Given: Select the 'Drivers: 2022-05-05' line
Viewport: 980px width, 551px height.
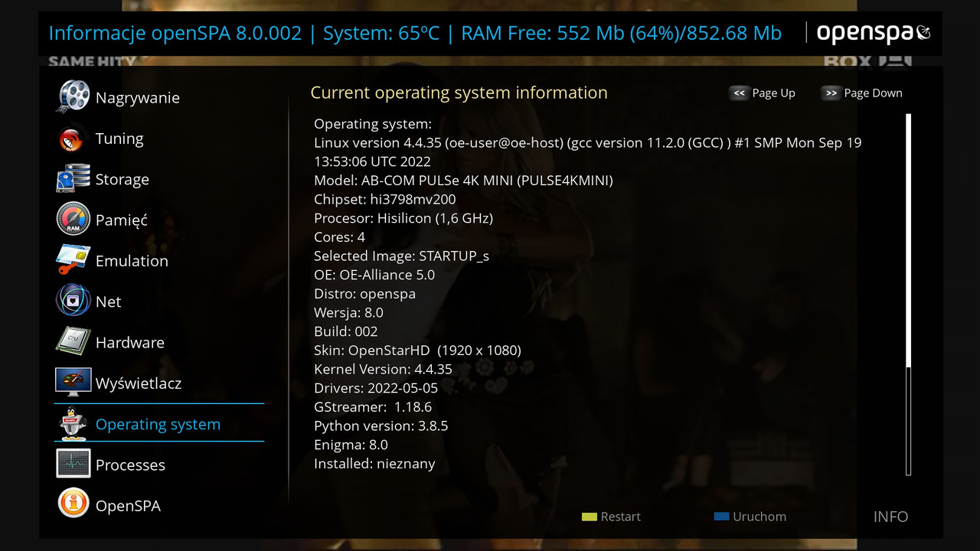Looking at the screenshot, I should 376,388.
